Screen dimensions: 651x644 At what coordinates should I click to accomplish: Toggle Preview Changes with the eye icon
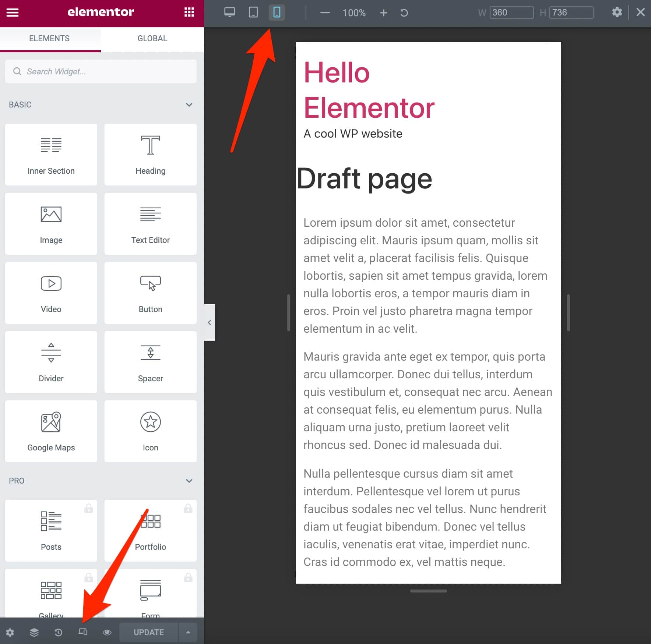(107, 632)
